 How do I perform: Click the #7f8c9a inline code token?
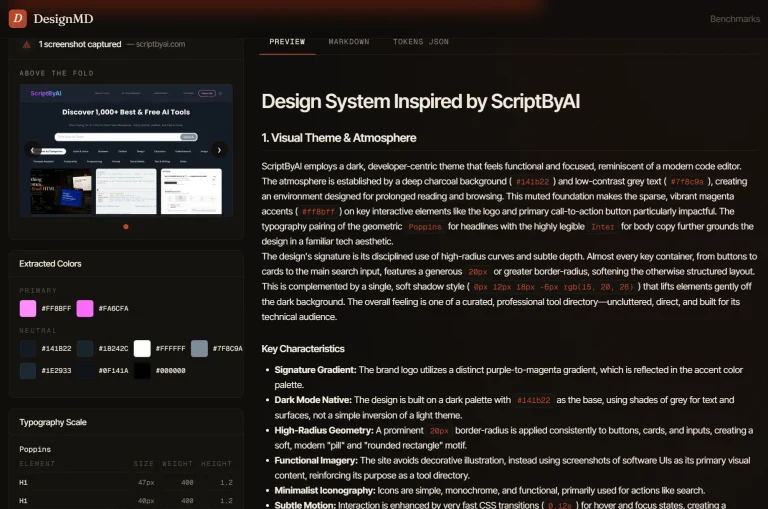pos(687,182)
